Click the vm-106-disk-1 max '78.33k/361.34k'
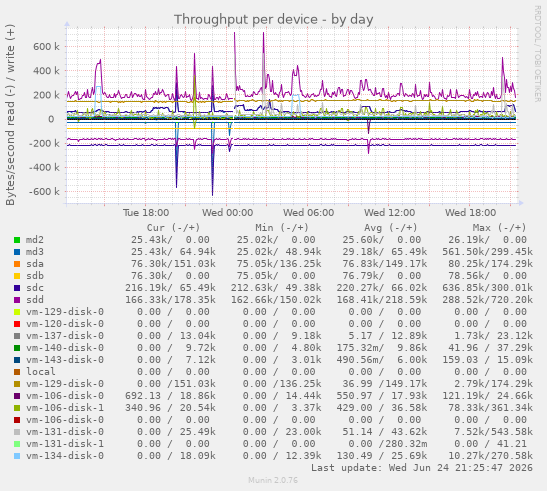547x491 pixels. point(490,408)
